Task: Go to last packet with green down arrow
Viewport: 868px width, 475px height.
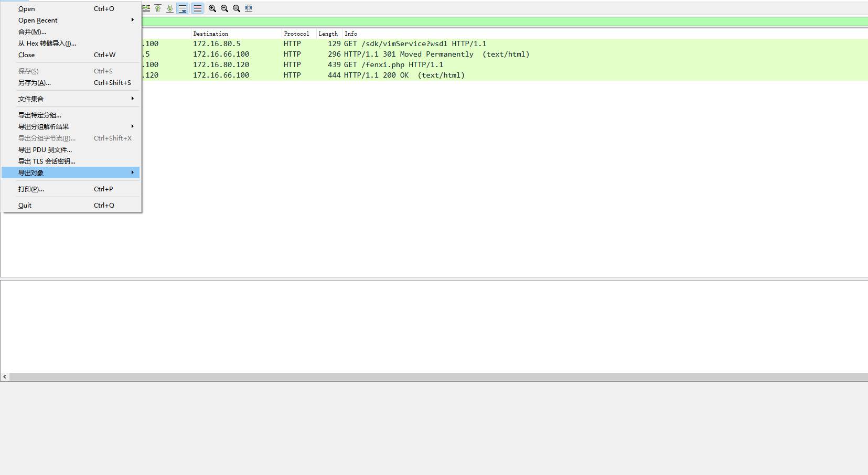Action: click(169, 8)
